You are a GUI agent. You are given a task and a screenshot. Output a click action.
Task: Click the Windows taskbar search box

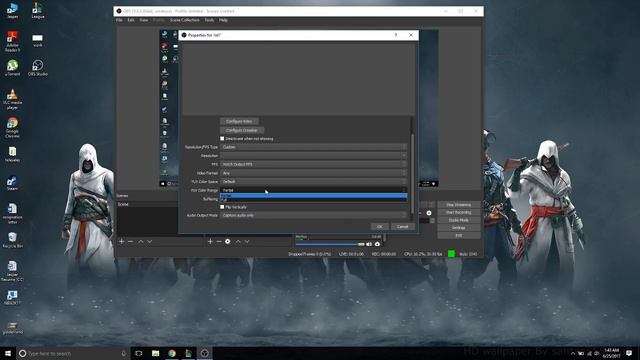pyautogui.click(x=73, y=353)
